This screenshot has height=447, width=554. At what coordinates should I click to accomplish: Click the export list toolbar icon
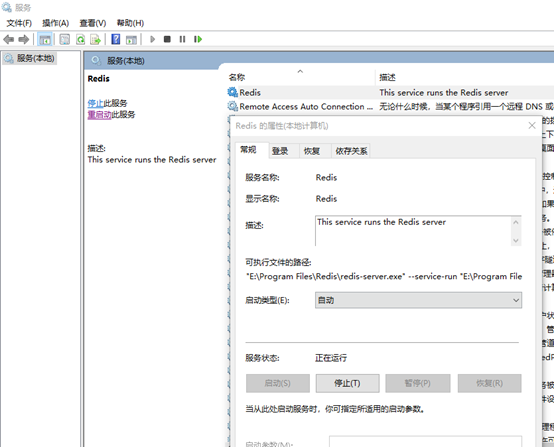coord(95,39)
